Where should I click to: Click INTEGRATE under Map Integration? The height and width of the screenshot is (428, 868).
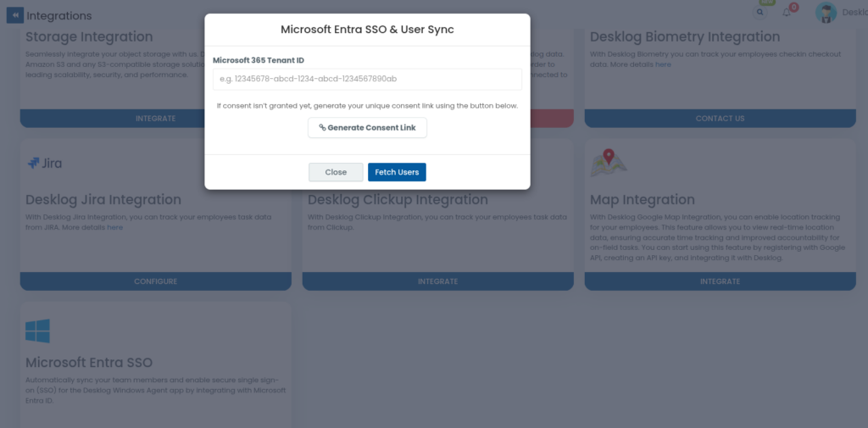pyautogui.click(x=721, y=281)
